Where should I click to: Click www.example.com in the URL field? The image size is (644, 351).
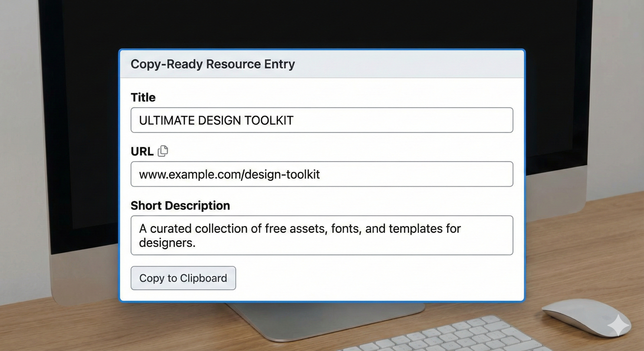point(189,174)
